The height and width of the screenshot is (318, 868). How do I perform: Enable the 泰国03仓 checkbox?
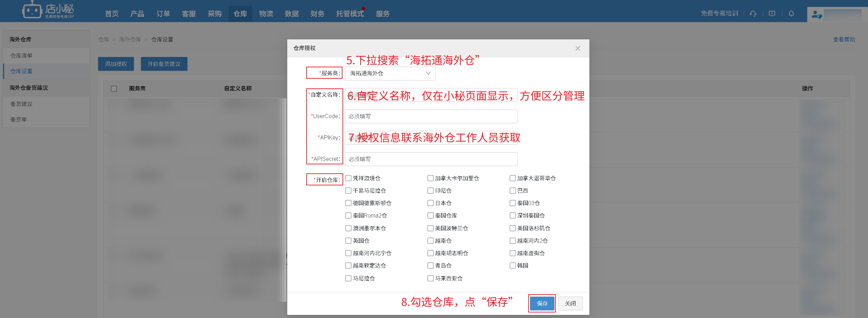point(513,203)
